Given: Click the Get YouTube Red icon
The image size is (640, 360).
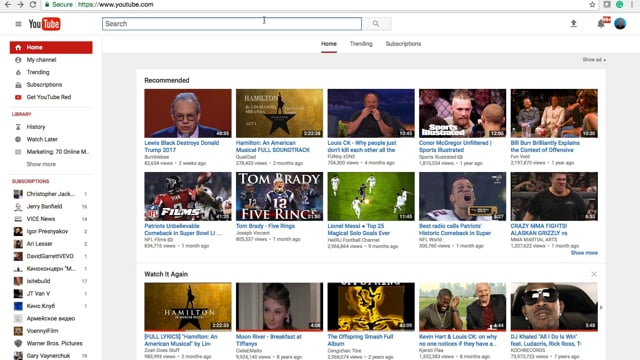Looking at the screenshot, I should pos(18,97).
